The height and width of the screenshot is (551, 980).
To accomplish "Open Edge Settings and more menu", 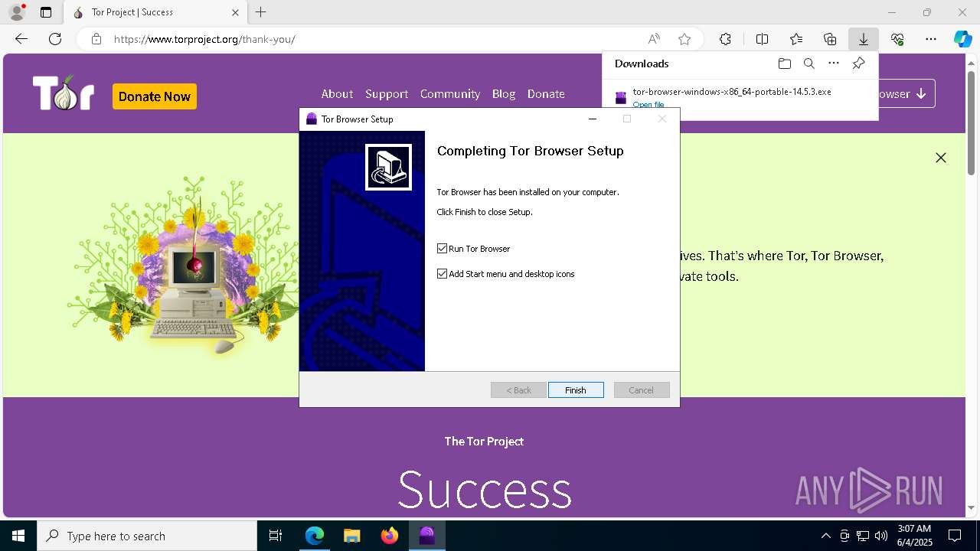I will tap(931, 39).
